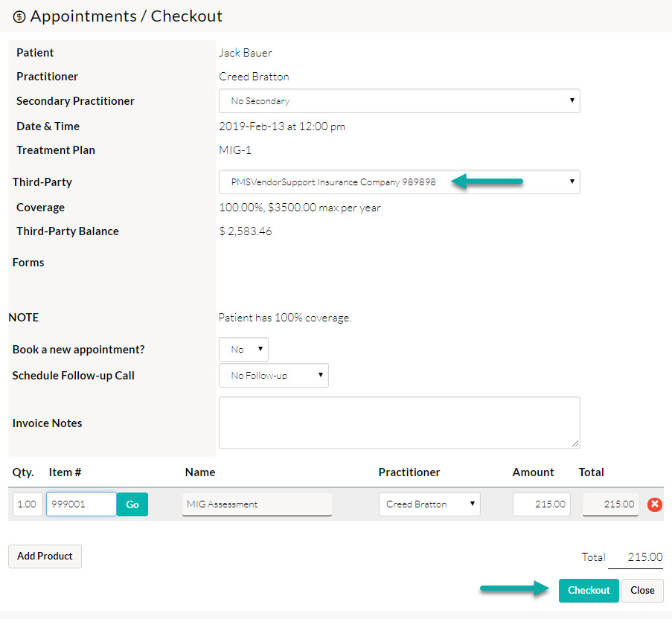Open the Book a new appointment dropdown
The width and height of the screenshot is (672, 619).
point(243,349)
